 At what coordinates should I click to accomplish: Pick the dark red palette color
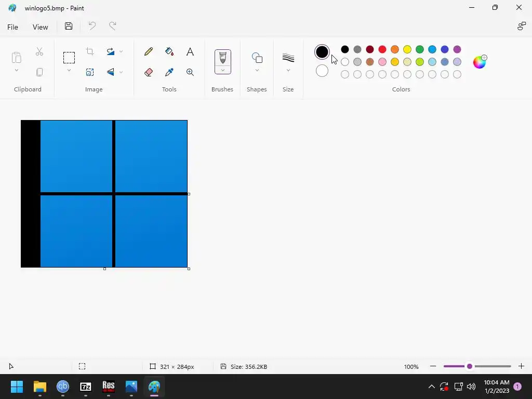click(370, 49)
